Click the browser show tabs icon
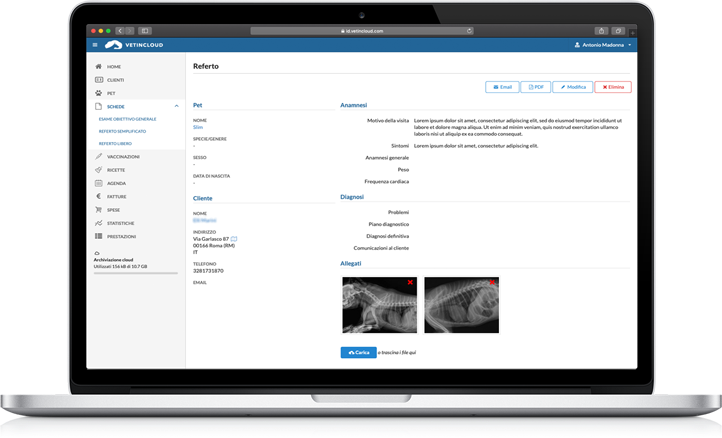Viewport: 722px width, 438px height. (618, 31)
